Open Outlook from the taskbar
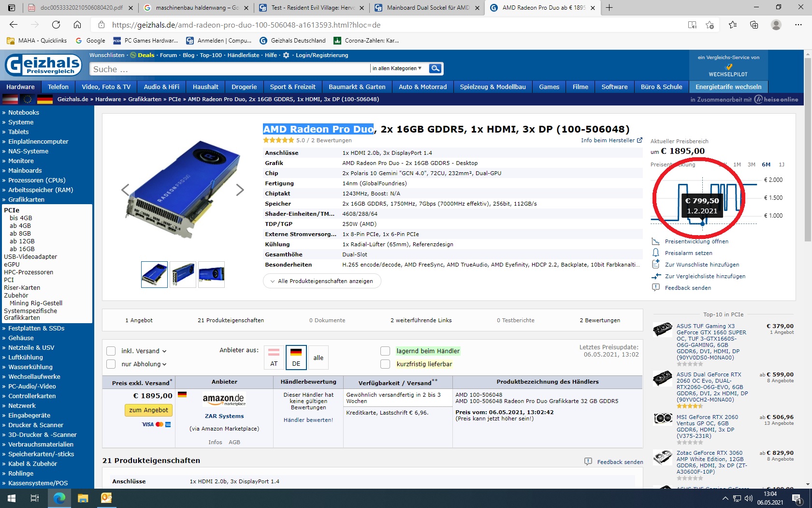812x508 pixels. coord(106,498)
